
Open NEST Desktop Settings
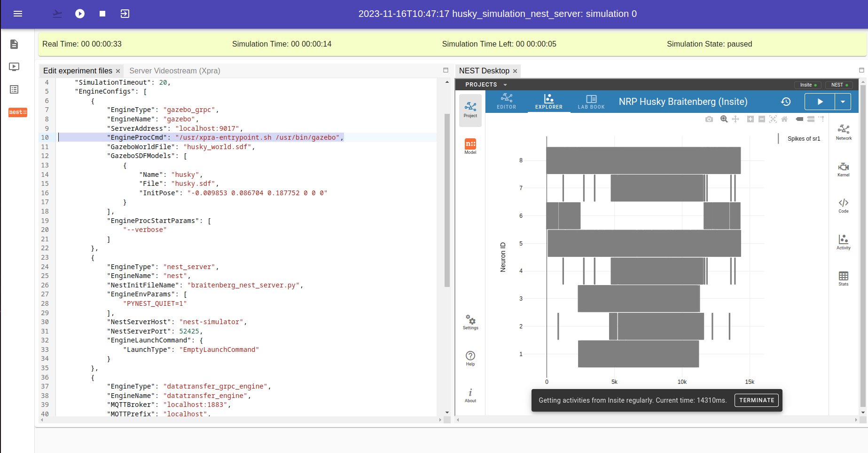point(470,322)
